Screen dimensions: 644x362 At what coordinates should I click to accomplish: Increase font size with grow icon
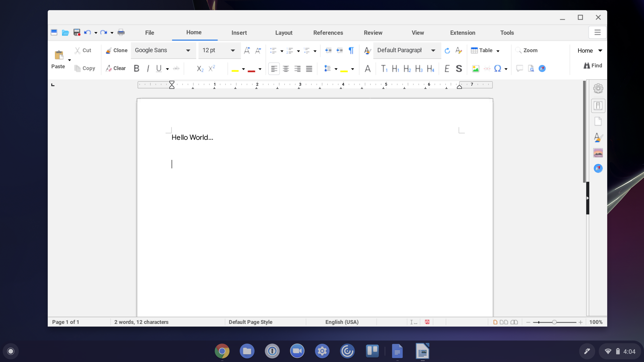pyautogui.click(x=247, y=50)
